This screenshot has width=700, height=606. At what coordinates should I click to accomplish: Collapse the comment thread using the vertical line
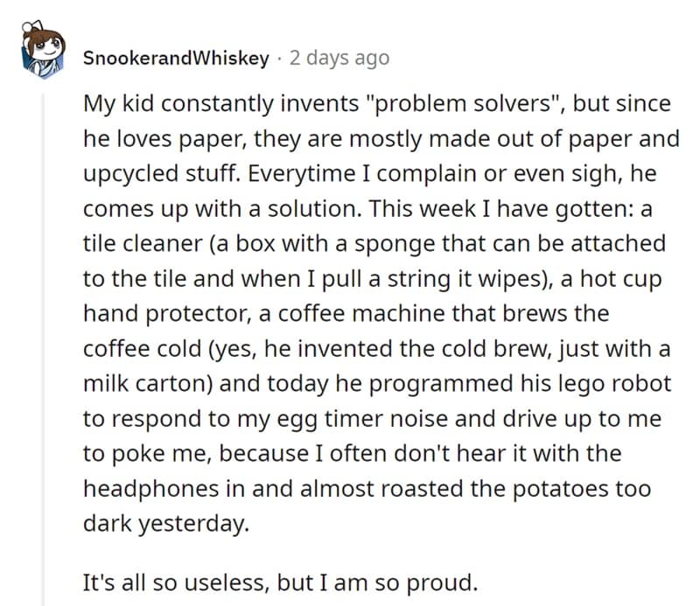click(42, 350)
